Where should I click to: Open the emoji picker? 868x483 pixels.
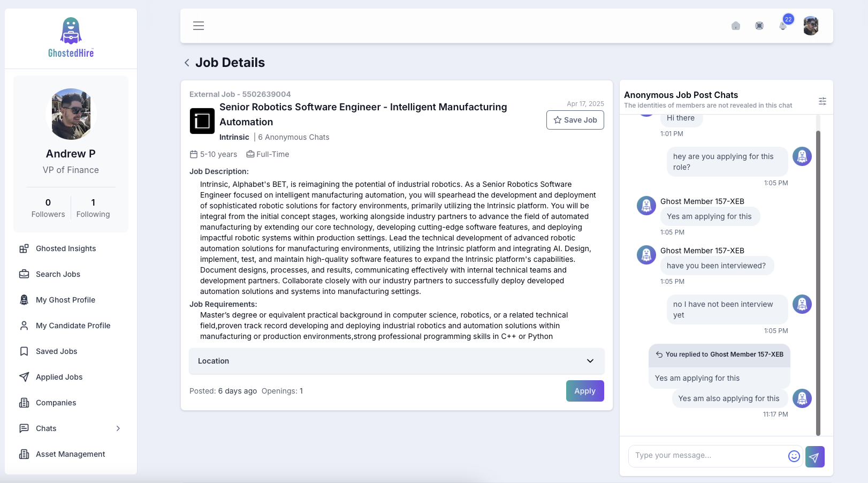click(x=794, y=456)
